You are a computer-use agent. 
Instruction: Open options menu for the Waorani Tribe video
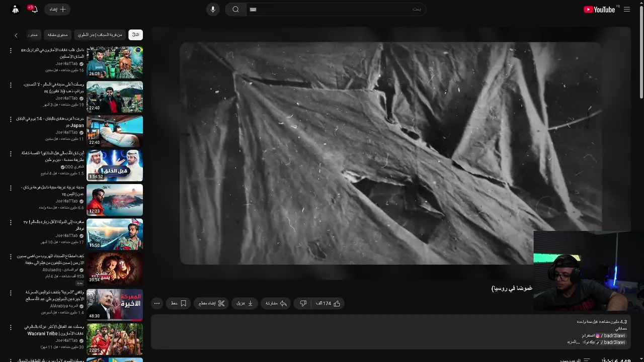point(11,327)
